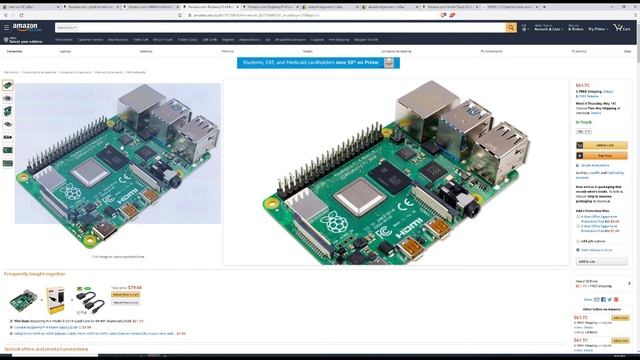Toggle the HDMI adapter cable bundle checkbox
Viewport: 640px width, 360px height.
11,333
